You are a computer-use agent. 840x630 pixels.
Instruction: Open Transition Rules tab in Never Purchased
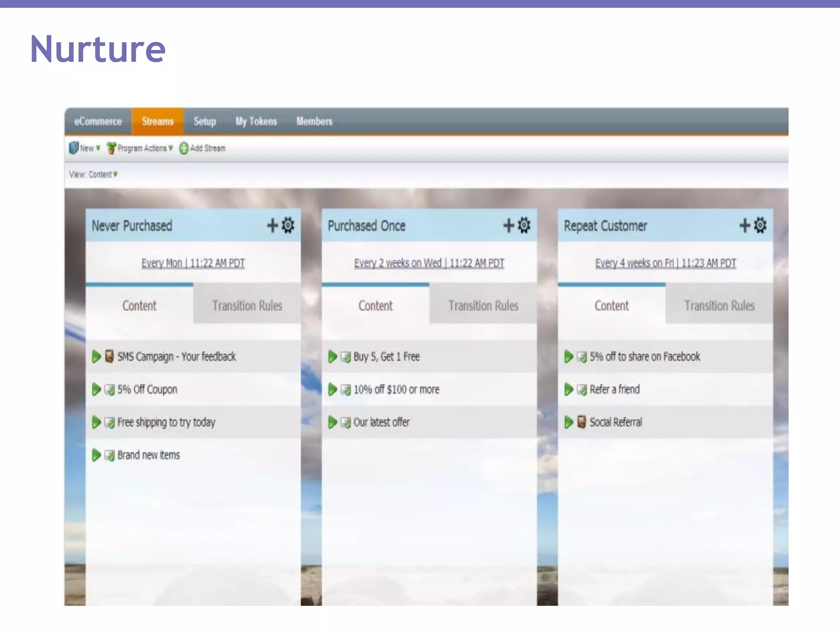(x=247, y=306)
